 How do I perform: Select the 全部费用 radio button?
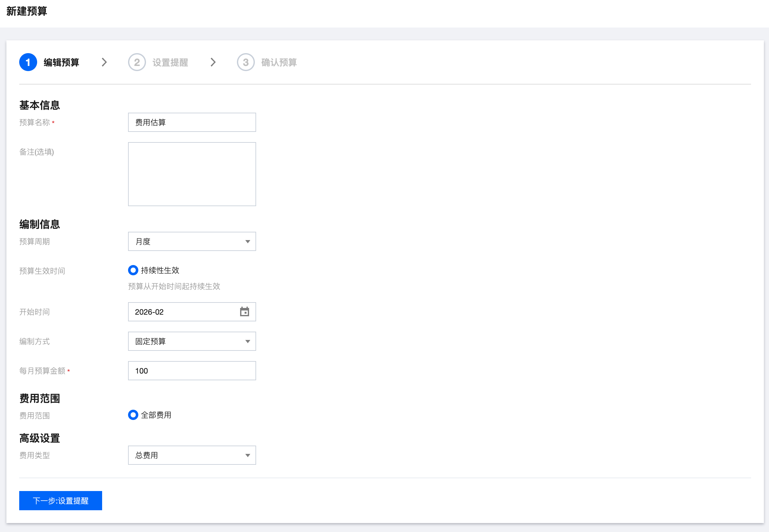[133, 415]
